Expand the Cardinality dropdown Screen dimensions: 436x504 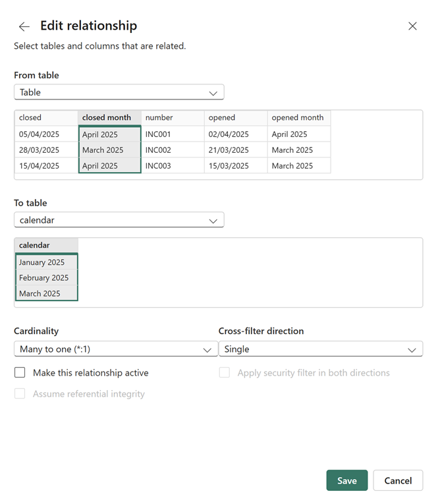[115, 349]
